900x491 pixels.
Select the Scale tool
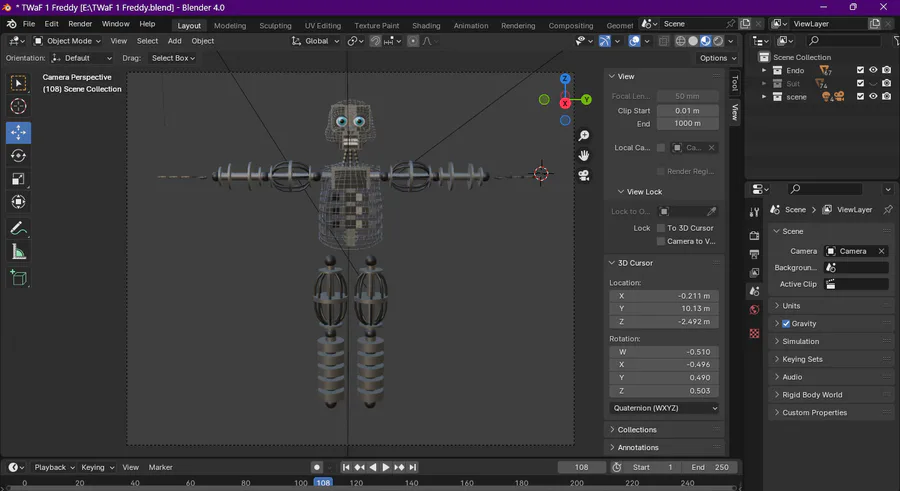18,179
